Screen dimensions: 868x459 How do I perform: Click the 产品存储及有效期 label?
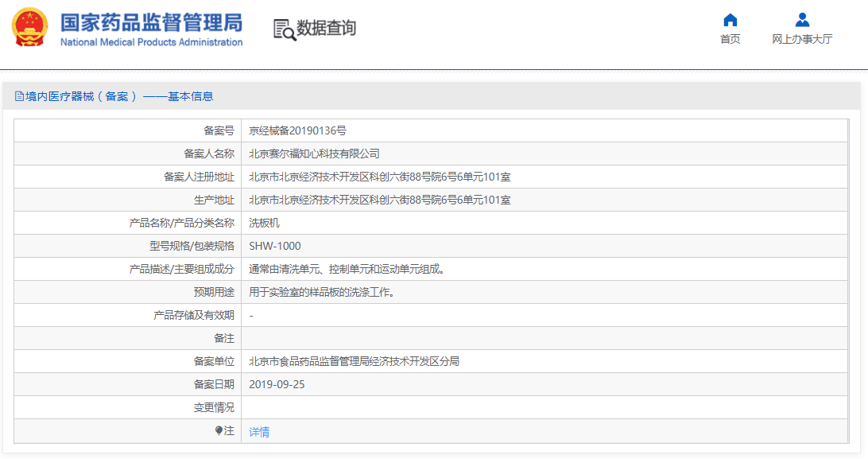pos(194,315)
